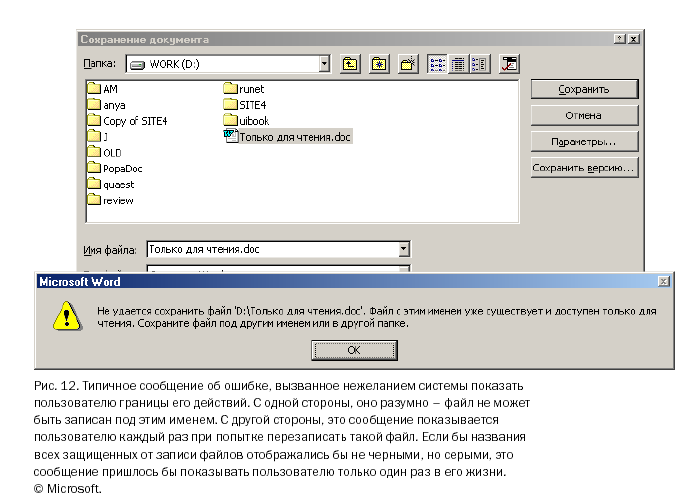Select the review folder icon
This screenshot has width=688, height=502.
94,200
